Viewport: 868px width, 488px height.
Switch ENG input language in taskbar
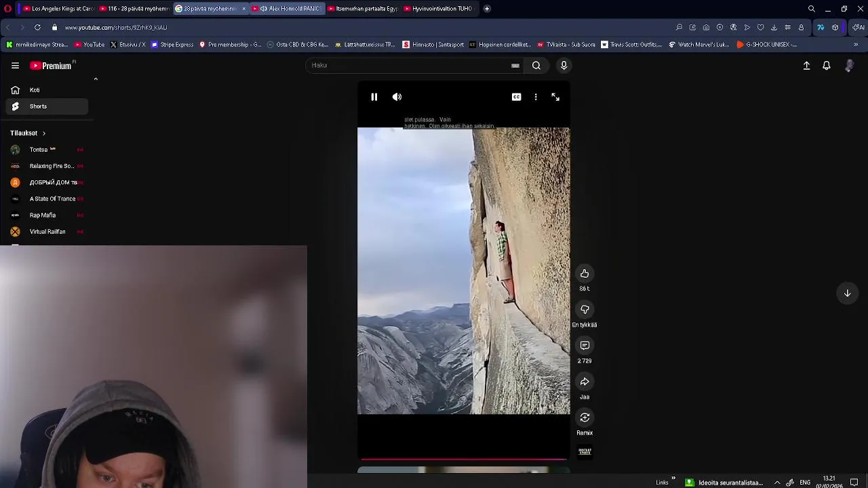click(805, 483)
